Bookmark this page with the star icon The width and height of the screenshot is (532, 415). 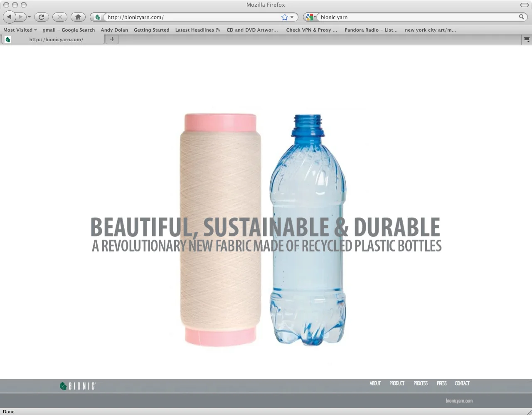(284, 17)
